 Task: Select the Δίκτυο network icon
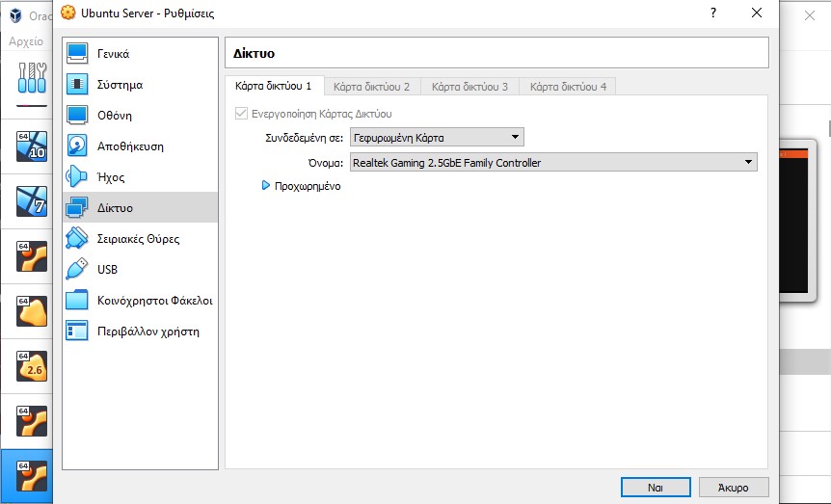click(77, 207)
